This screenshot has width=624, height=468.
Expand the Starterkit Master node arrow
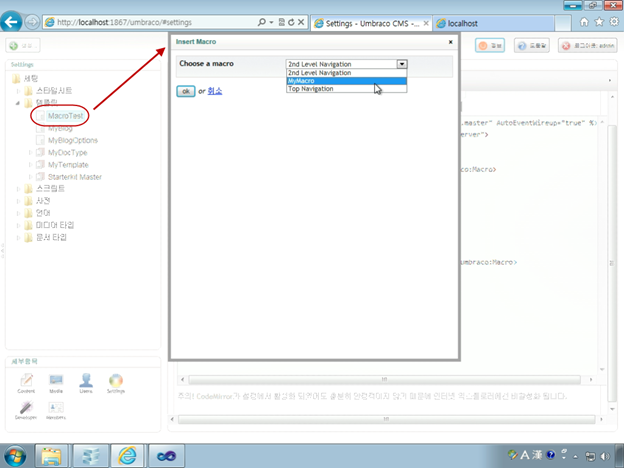pyautogui.click(x=30, y=177)
